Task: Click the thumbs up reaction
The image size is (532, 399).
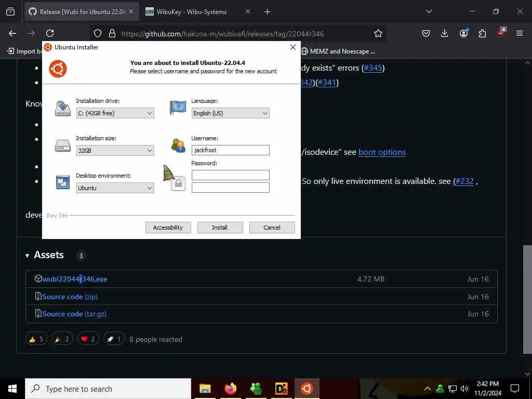Action: (x=36, y=339)
